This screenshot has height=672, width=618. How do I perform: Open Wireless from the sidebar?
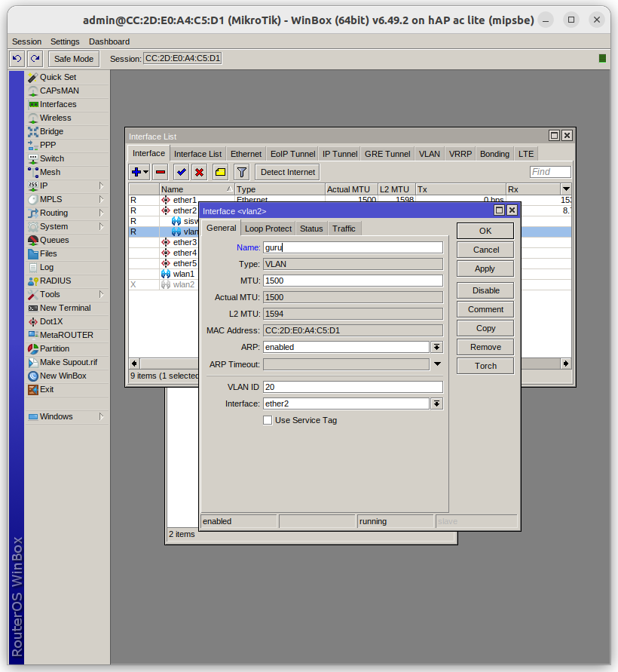coord(55,118)
